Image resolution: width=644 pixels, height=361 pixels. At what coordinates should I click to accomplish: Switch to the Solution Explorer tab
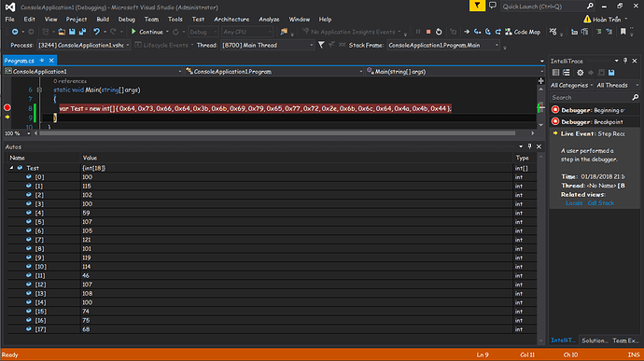595,340
